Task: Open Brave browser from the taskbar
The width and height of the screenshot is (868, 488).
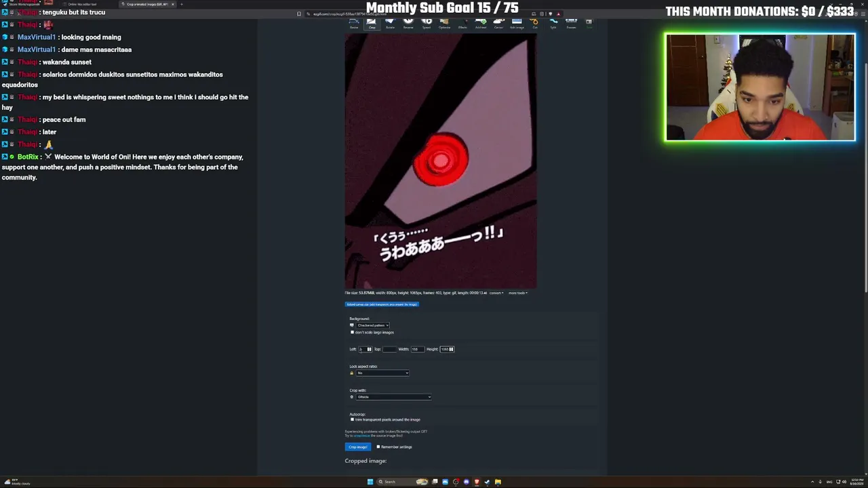Action: [x=477, y=482]
